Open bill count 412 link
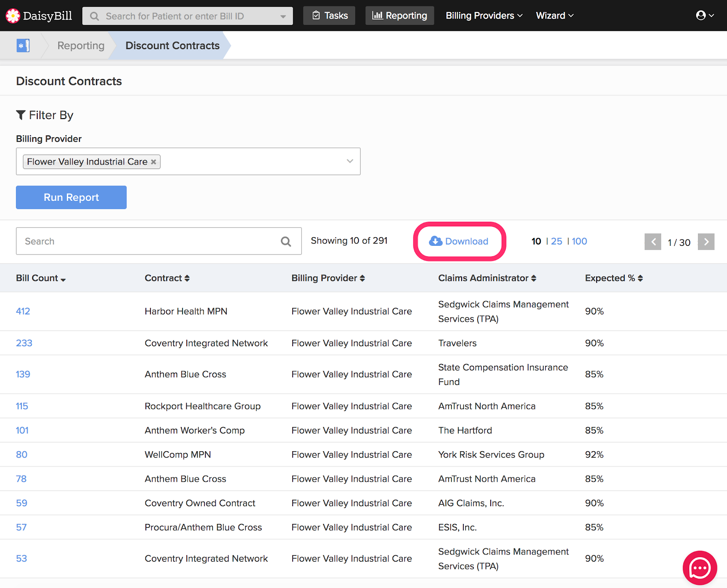 point(23,311)
